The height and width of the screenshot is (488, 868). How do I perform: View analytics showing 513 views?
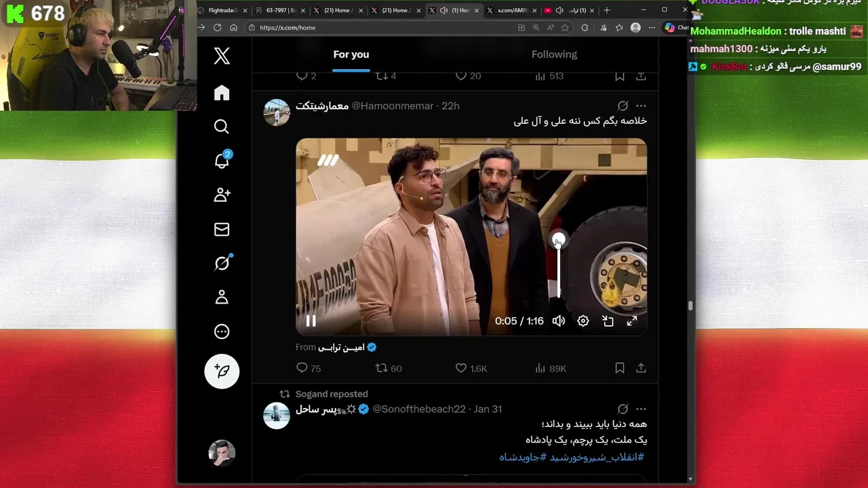click(x=549, y=76)
